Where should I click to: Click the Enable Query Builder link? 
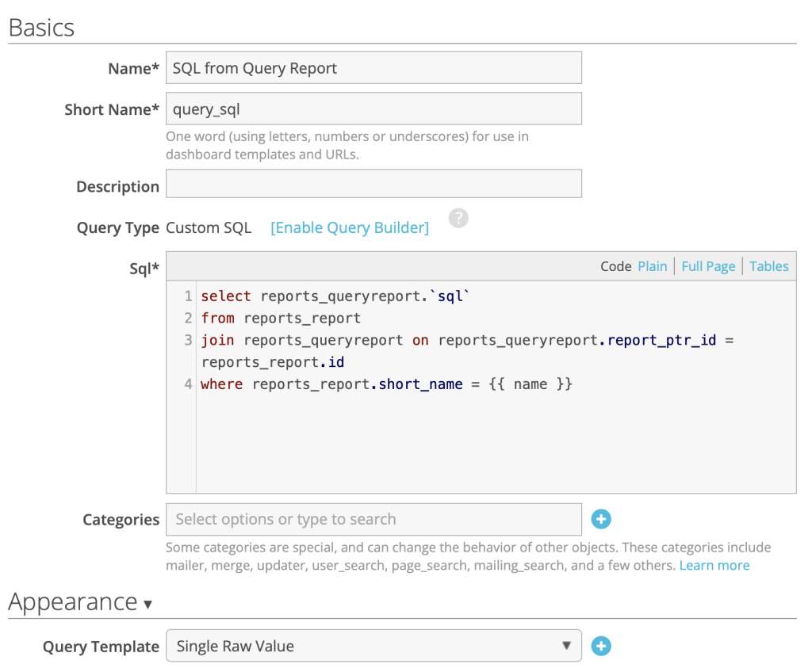350,227
